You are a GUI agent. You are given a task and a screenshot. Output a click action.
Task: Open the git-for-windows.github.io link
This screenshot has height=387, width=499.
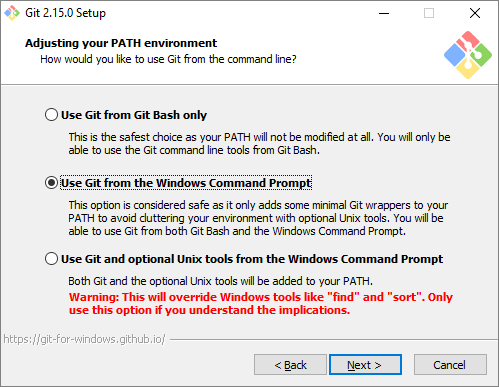84,339
